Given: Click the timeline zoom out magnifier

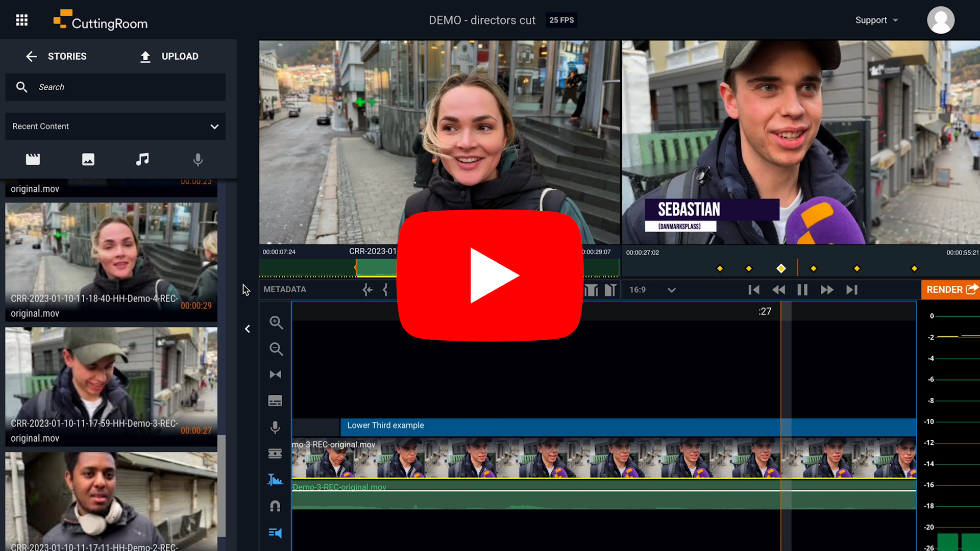Looking at the screenshot, I should click(276, 349).
